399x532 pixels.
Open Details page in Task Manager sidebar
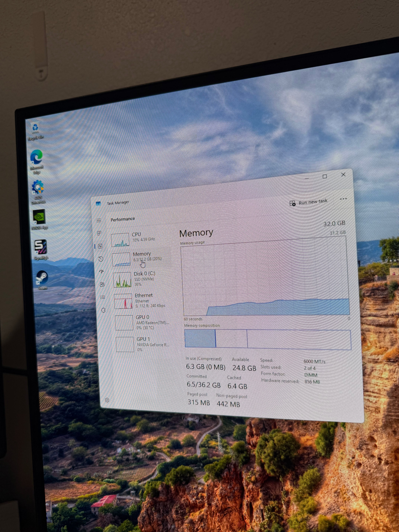[x=103, y=297]
